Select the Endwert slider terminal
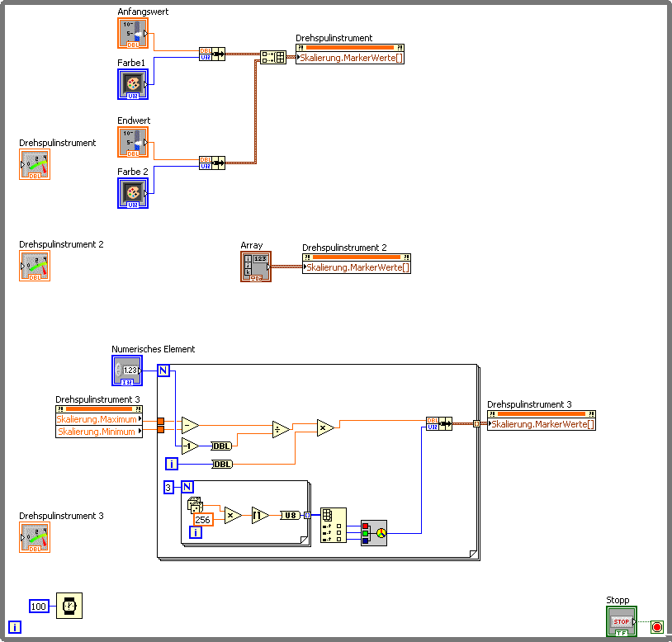 coord(133,142)
